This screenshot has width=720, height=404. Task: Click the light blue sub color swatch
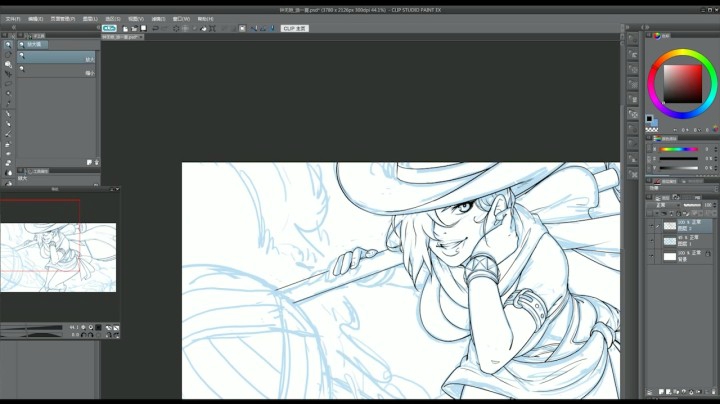click(654, 123)
